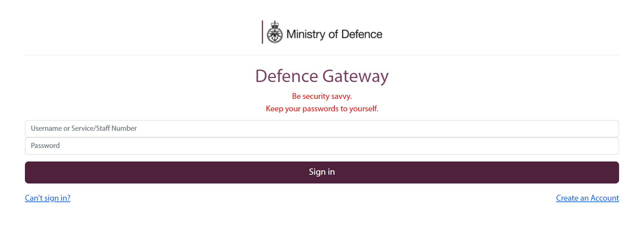Click the Ministry of Defence crest emblem
This screenshot has width=644, height=245.
tap(275, 32)
